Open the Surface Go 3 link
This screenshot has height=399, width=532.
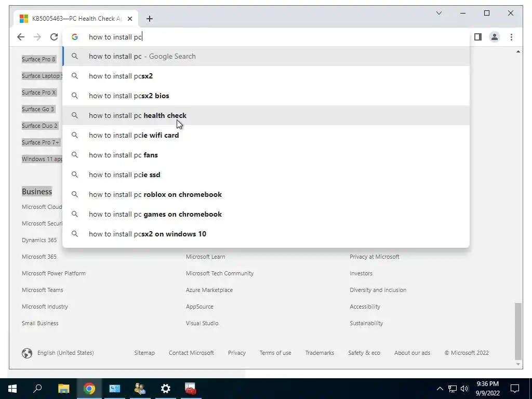click(37, 109)
